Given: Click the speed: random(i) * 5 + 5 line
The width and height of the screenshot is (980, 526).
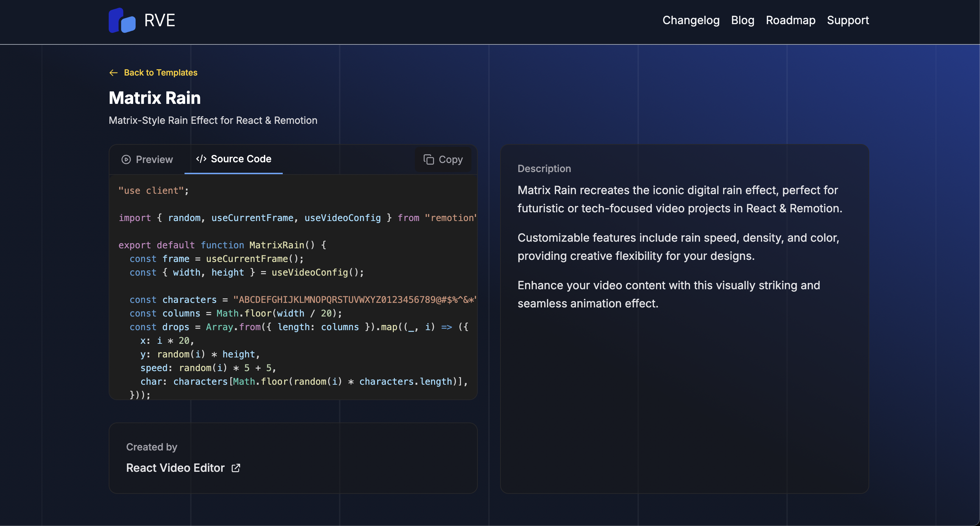Looking at the screenshot, I should 208,368.
